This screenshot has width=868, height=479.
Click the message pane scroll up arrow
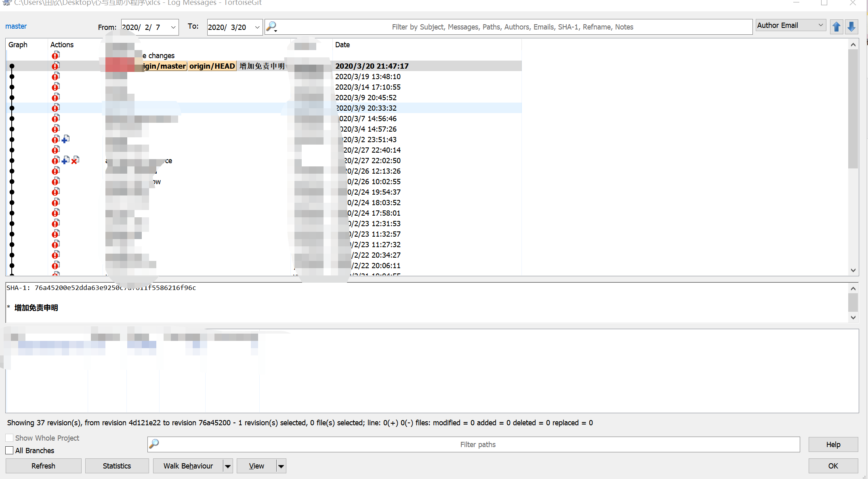853,288
